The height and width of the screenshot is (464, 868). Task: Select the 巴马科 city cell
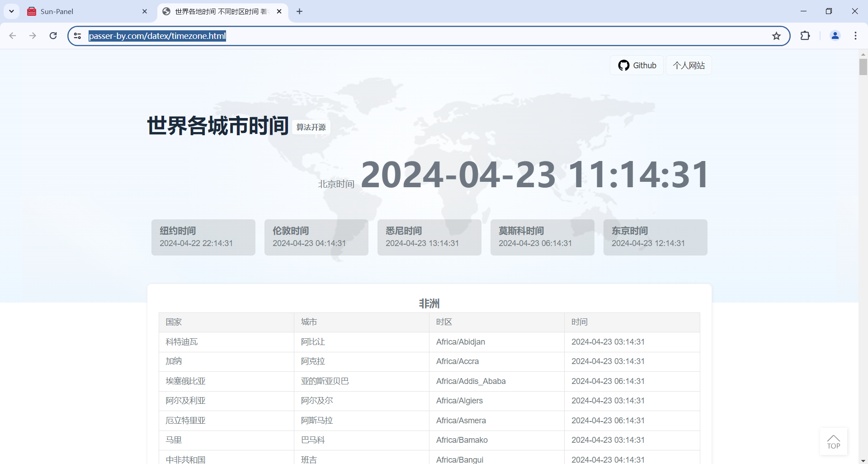point(362,440)
